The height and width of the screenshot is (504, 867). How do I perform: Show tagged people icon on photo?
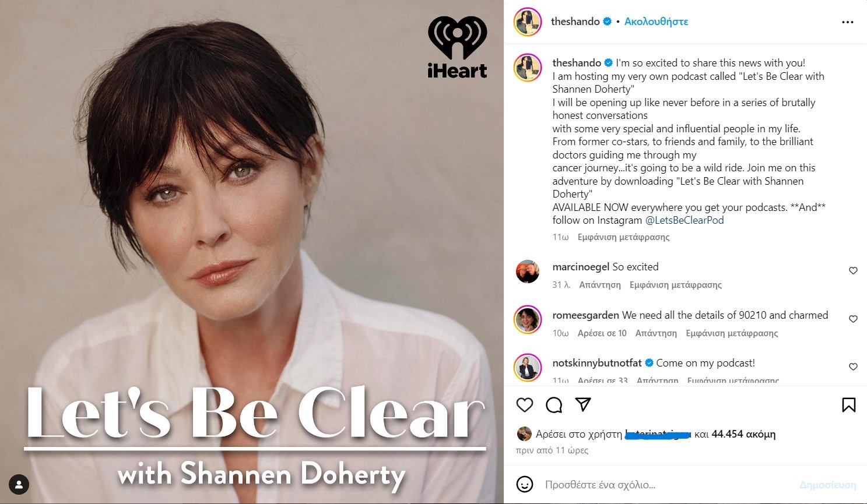tap(19, 484)
